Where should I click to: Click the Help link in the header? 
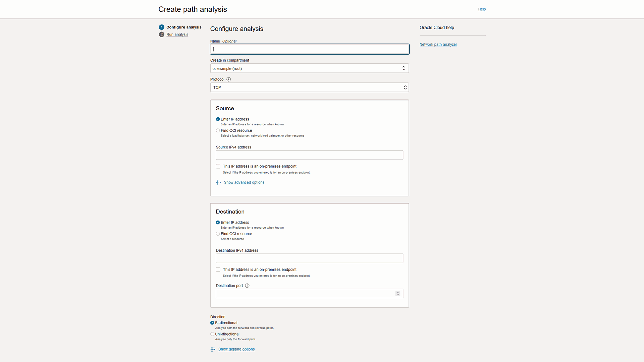[x=482, y=9]
